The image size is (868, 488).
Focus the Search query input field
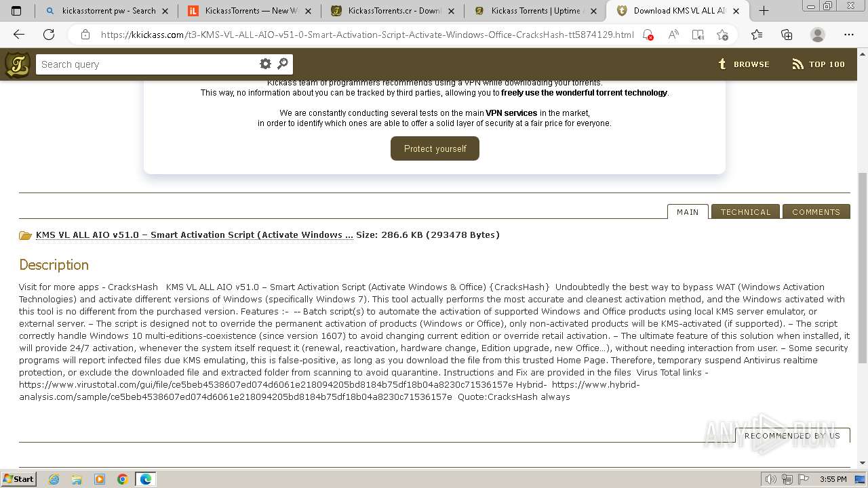point(146,64)
